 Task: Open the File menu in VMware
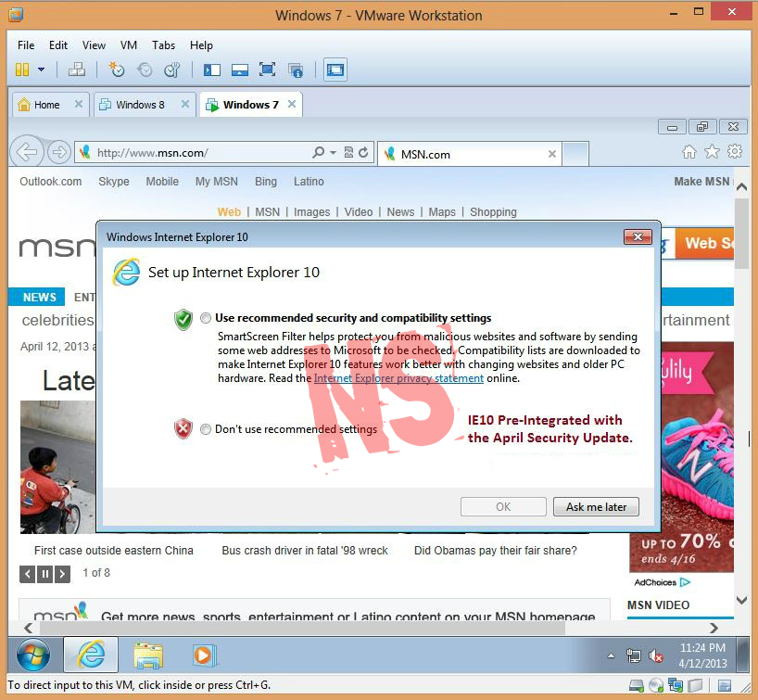[26, 45]
